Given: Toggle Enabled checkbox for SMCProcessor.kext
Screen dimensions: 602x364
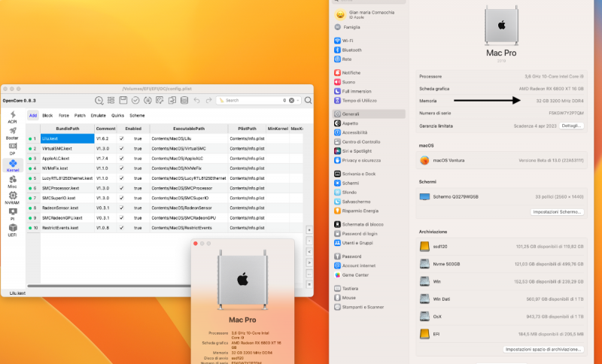Looking at the screenshot, I should pos(121,188).
